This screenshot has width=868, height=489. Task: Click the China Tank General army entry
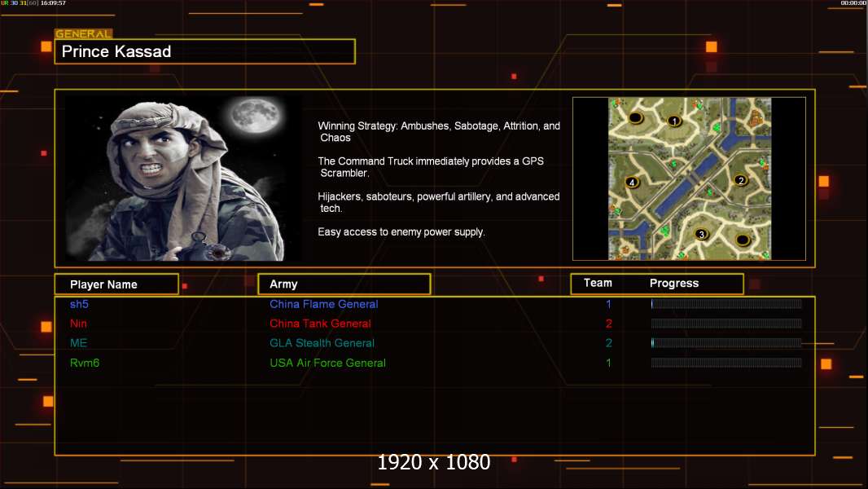pos(320,324)
